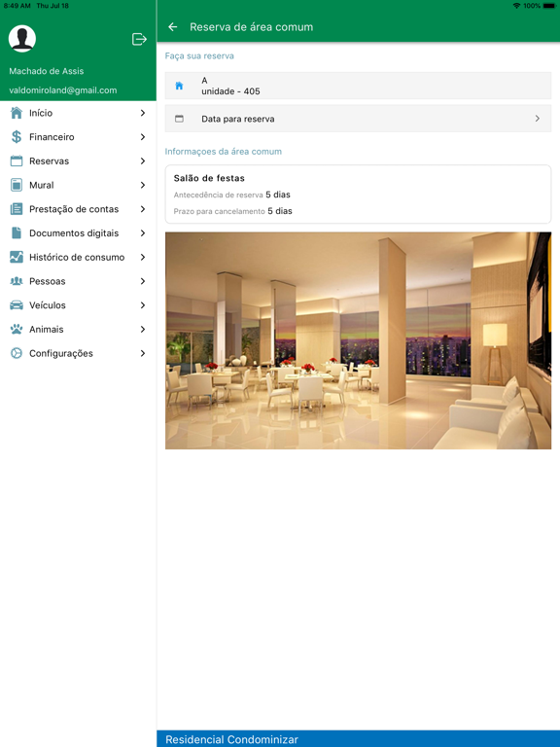Expand the Mural chevron arrow
Viewport: 560px width, 747px height.
tap(143, 185)
